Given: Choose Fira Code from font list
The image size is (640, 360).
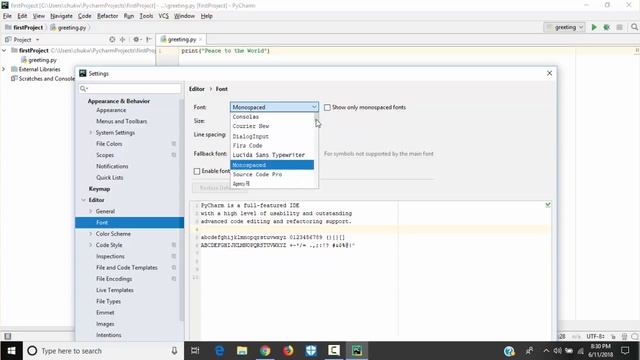Looking at the screenshot, I should (x=272, y=145).
